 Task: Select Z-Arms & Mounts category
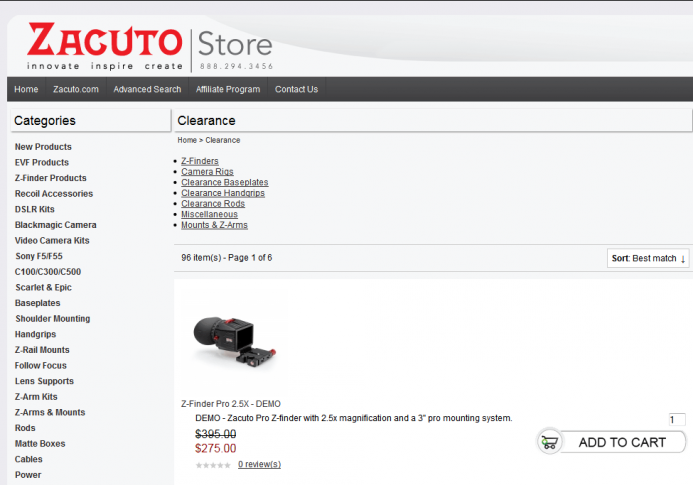coord(50,412)
